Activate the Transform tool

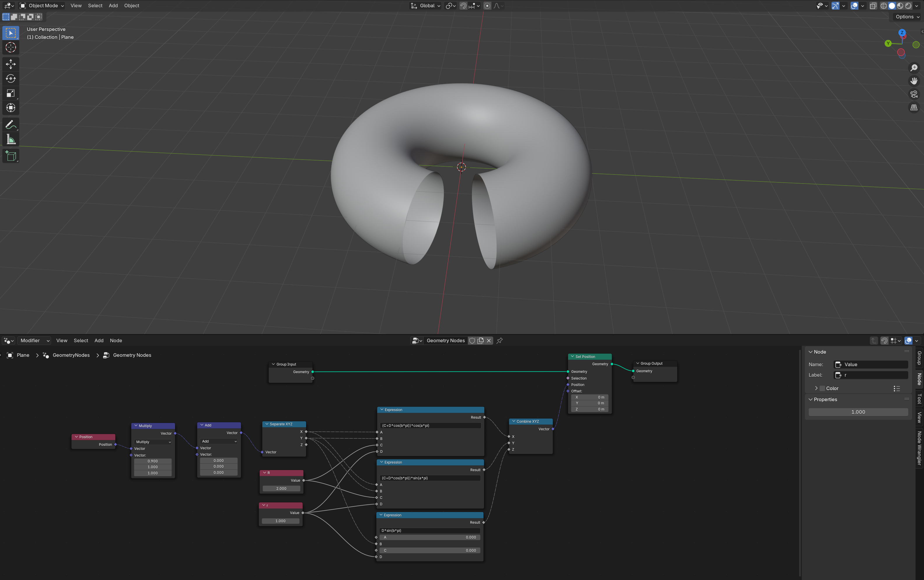[x=11, y=108]
